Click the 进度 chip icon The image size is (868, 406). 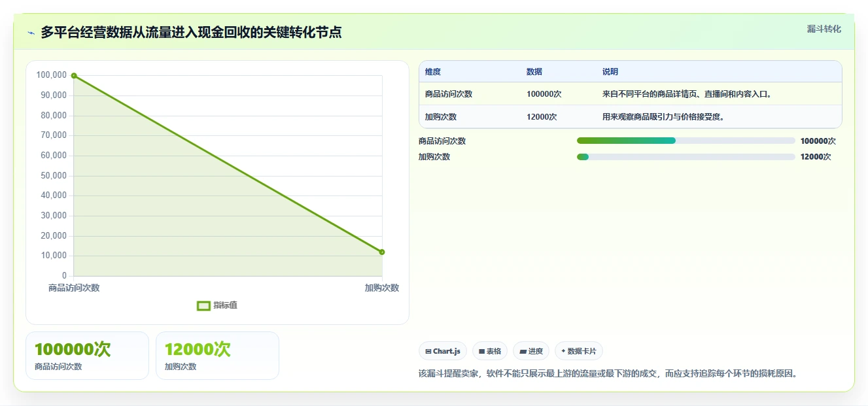tap(523, 351)
